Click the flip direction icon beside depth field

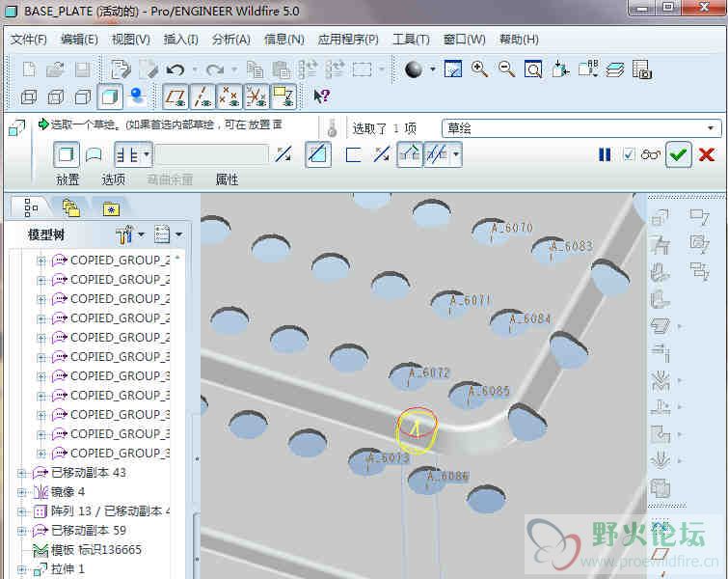pos(283,154)
